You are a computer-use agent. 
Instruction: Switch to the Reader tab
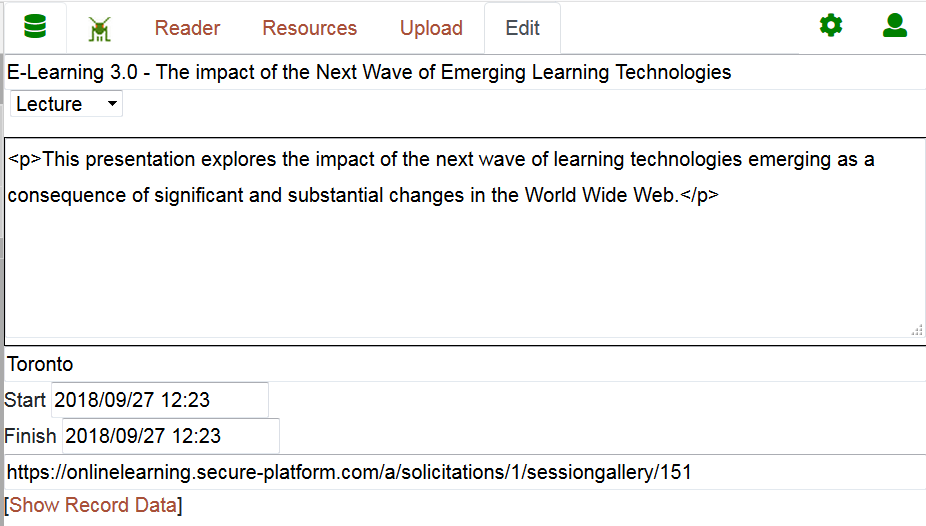187,28
